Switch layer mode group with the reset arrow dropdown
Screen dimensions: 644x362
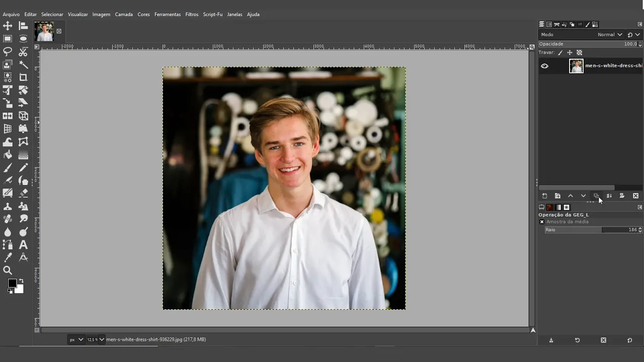(633, 35)
